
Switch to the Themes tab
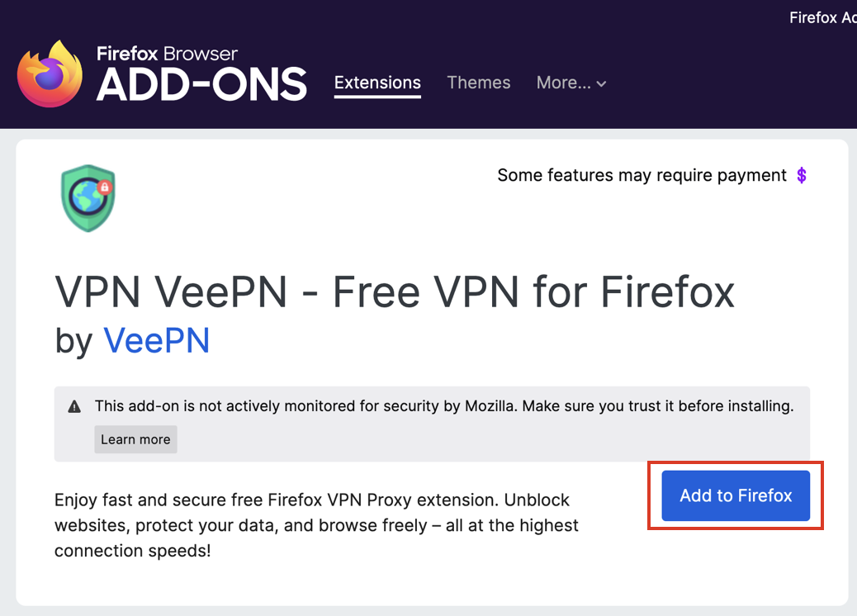pos(479,83)
